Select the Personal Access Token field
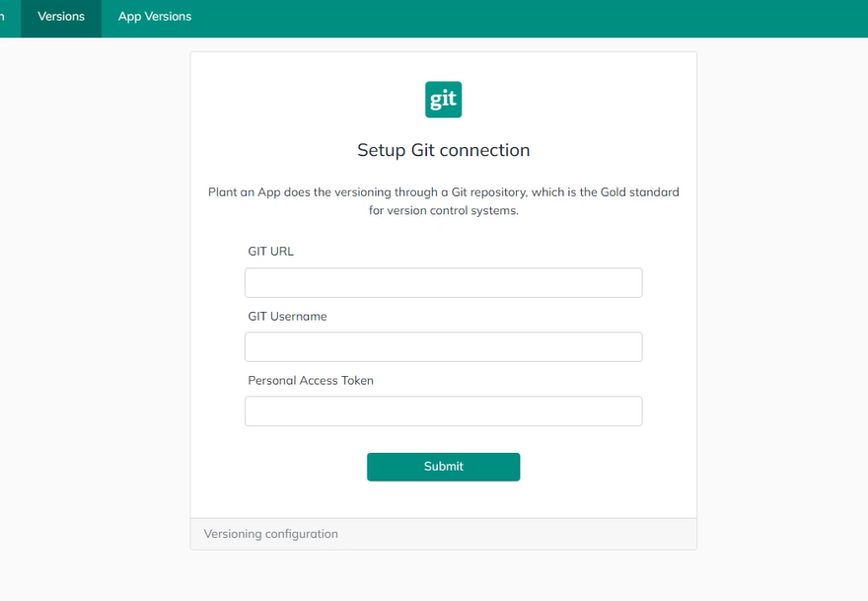This screenshot has height=601, width=868. pos(444,411)
